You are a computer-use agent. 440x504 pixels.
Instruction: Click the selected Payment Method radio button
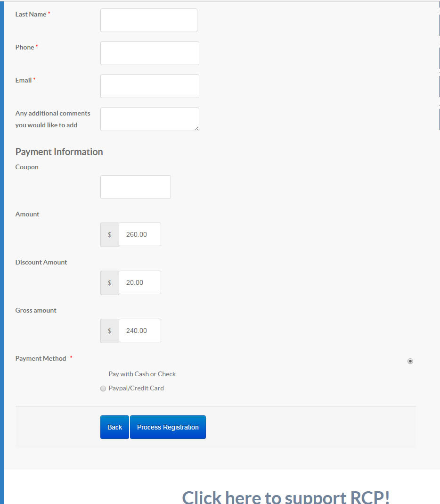410,361
